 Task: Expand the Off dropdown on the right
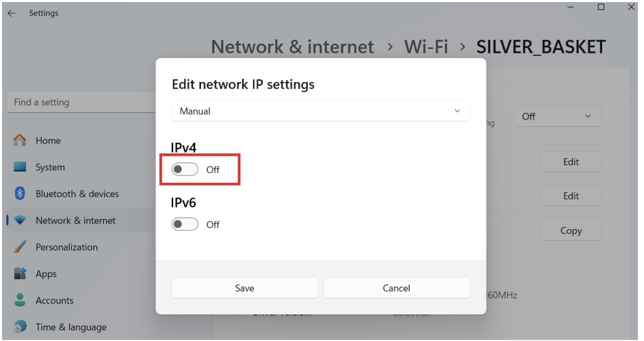[x=557, y=116]
